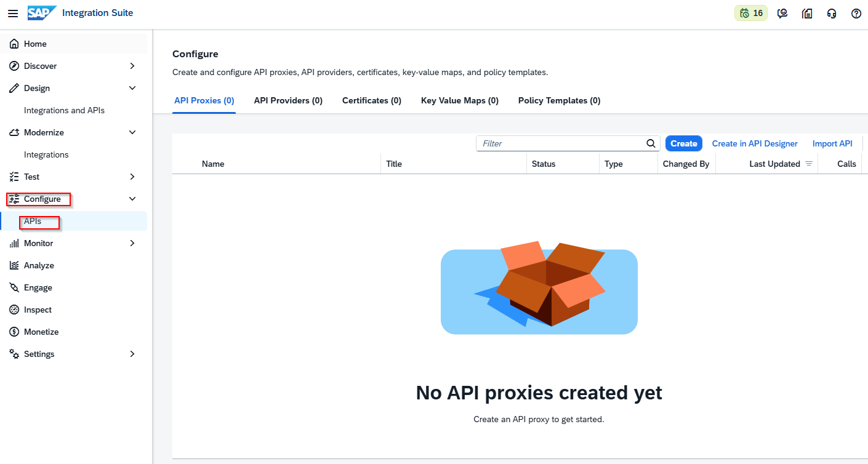Click the Modernize cloud icon
Viewport: 868px width, 464px height.
[14, 132]
